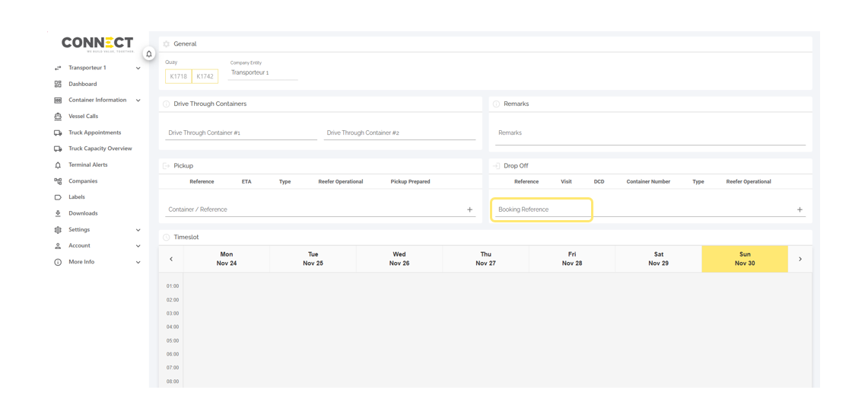
Task: Go to previous week in timeslot
Action: 171,259
